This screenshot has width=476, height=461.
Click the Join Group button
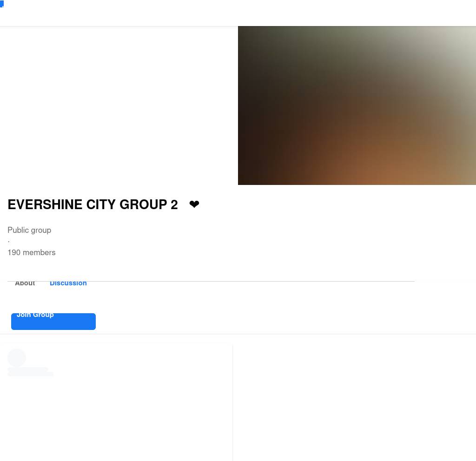(53, 322)
